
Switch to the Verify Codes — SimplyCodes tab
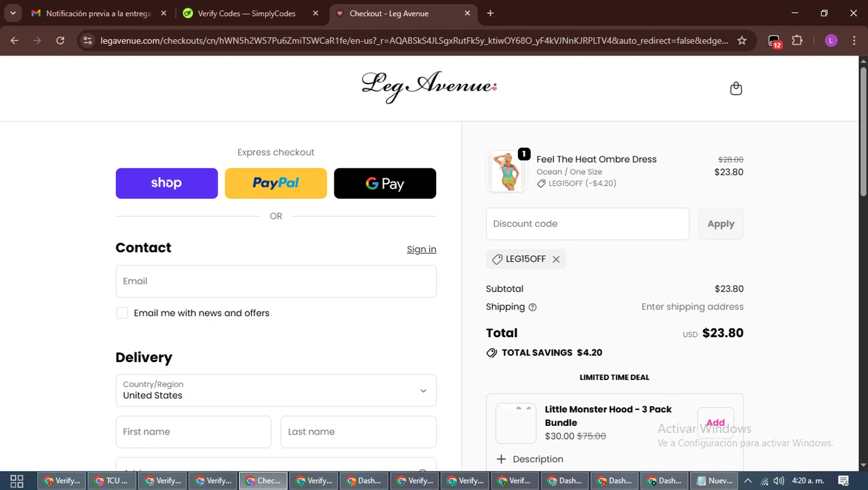point(247,13)
